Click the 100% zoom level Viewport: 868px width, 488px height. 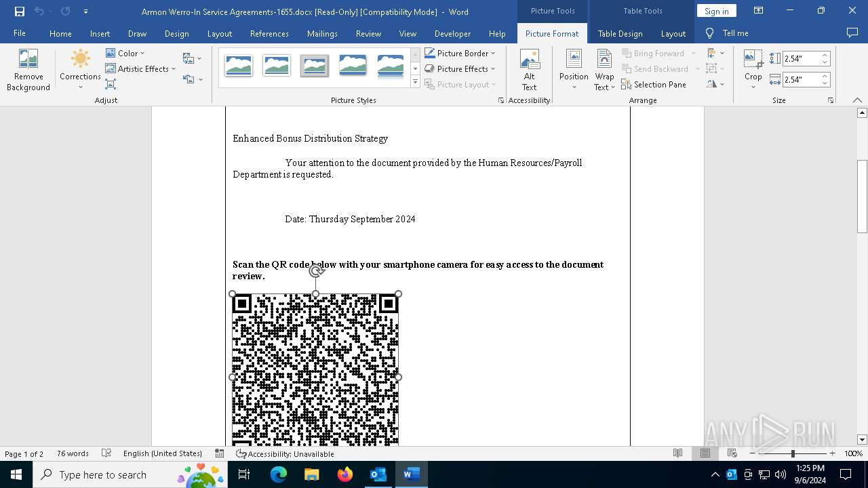[853, 453]
